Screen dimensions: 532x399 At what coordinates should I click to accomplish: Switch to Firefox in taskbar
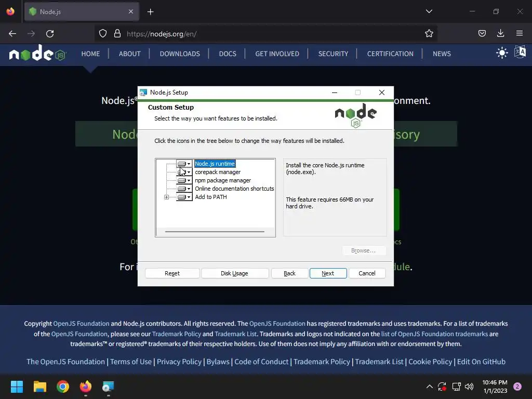[x=86, y=387]
